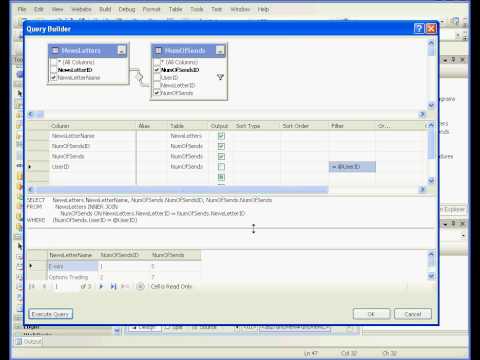Open the File menu in background window
Image resolution: width=480 pixels, height=360 pixels.
point(22,9)
